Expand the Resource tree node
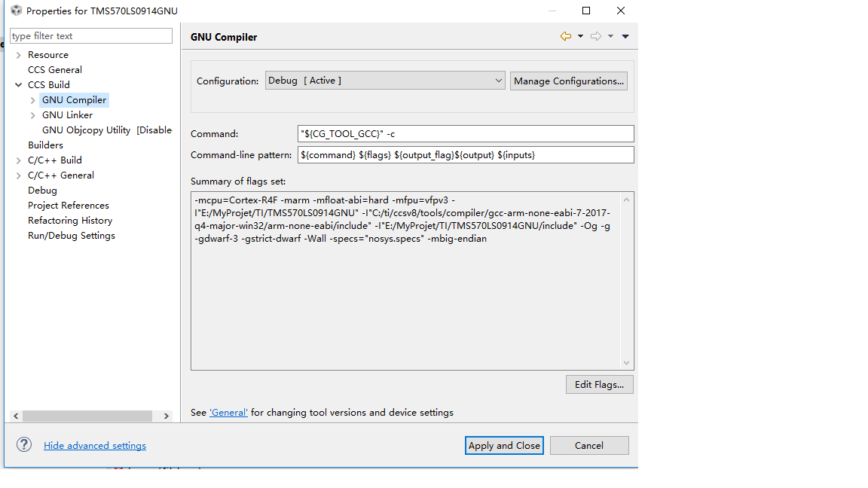 pos(19,55)
